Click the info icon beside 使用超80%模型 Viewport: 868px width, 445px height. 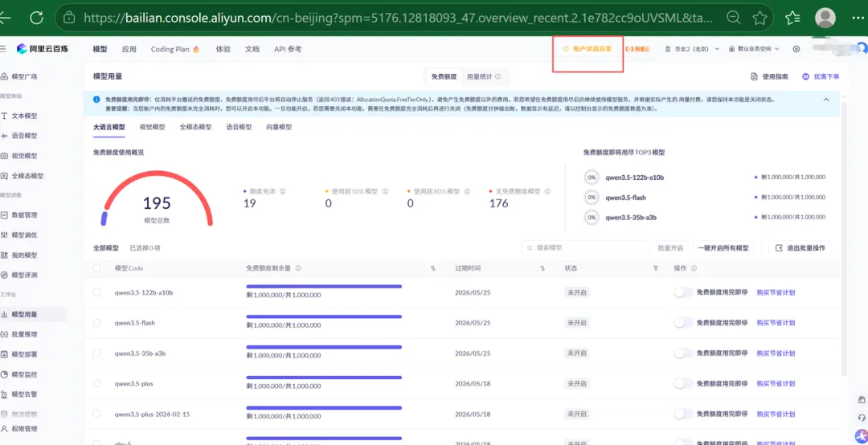467,191
